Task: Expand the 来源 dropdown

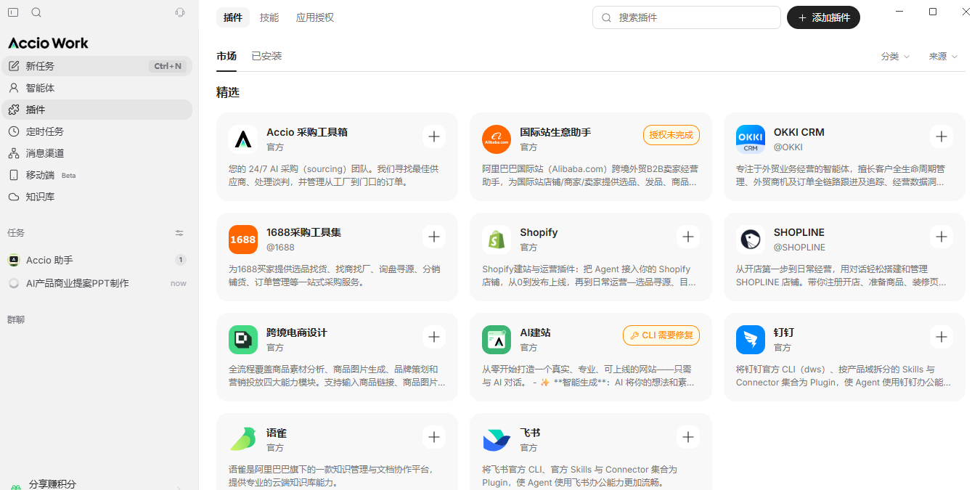Action: pyautogui.click(x=943, y=56)
